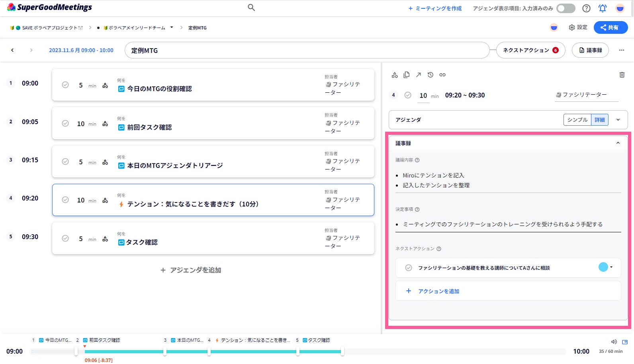Screen dimensions: 634x364
Task: Mark 本日のMTGアジェンダトリアージ as done
Action: [x=65, y=162]
